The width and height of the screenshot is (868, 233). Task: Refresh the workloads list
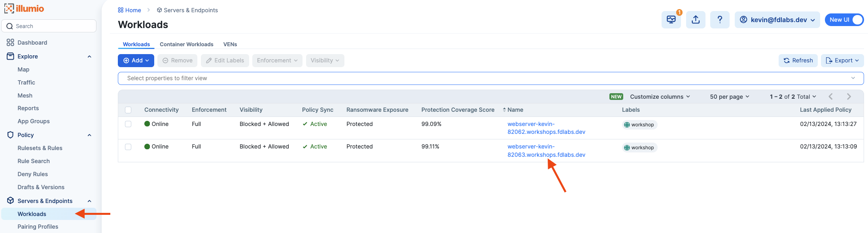point(798,60)
